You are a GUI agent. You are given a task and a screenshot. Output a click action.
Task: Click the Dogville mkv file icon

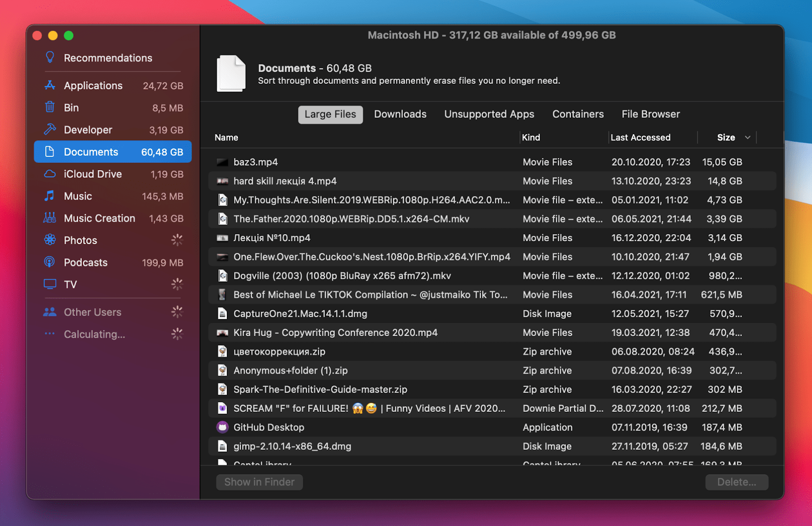coord(222,275)
